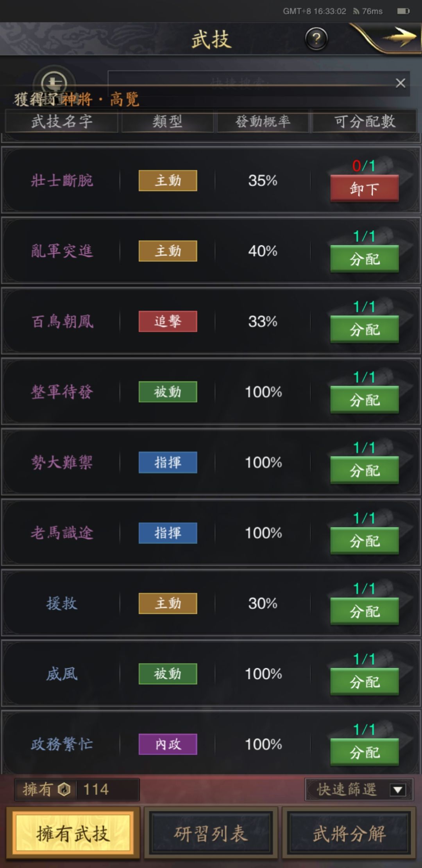Click the quick search input field

click(x=250, y=83)
